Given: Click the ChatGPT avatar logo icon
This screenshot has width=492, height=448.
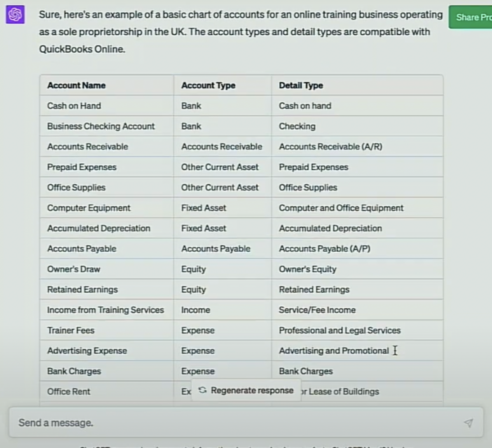Looking at the screenshot, I should (15, 15).
